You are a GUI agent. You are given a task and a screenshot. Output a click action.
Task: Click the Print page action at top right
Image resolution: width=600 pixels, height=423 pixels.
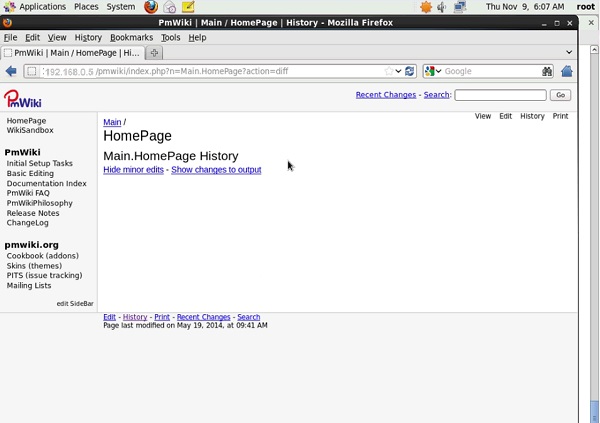click(560, 116)
